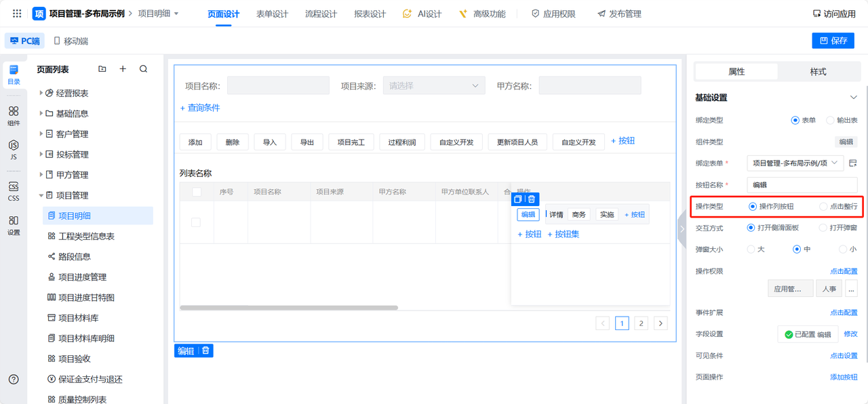
Task: Open the 组件 components sidebar panel
Action: [14, 116]
